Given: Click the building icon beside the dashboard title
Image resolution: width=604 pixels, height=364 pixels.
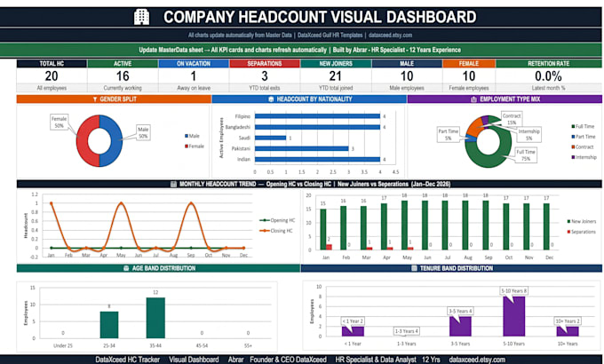Looking at the screenshot, I should pyautogui.click(x=141, y=17).
